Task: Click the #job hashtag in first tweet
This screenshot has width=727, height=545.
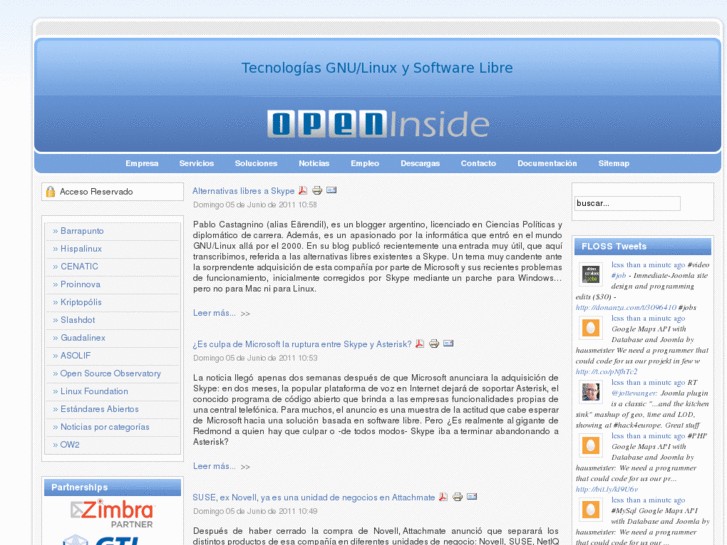Action: click(x=619, y=276)
